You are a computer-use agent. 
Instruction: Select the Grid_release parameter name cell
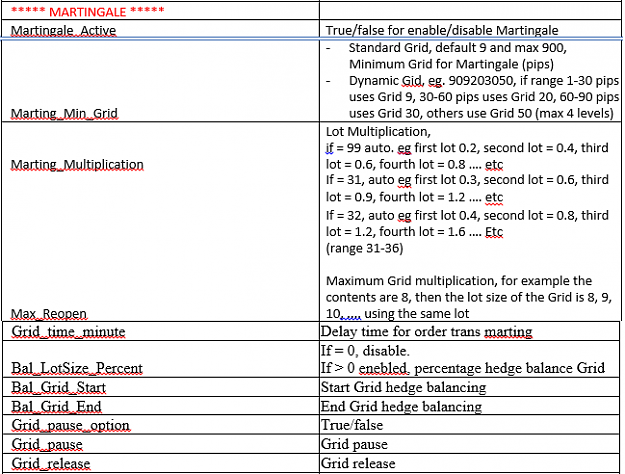[x=161, y=464]
